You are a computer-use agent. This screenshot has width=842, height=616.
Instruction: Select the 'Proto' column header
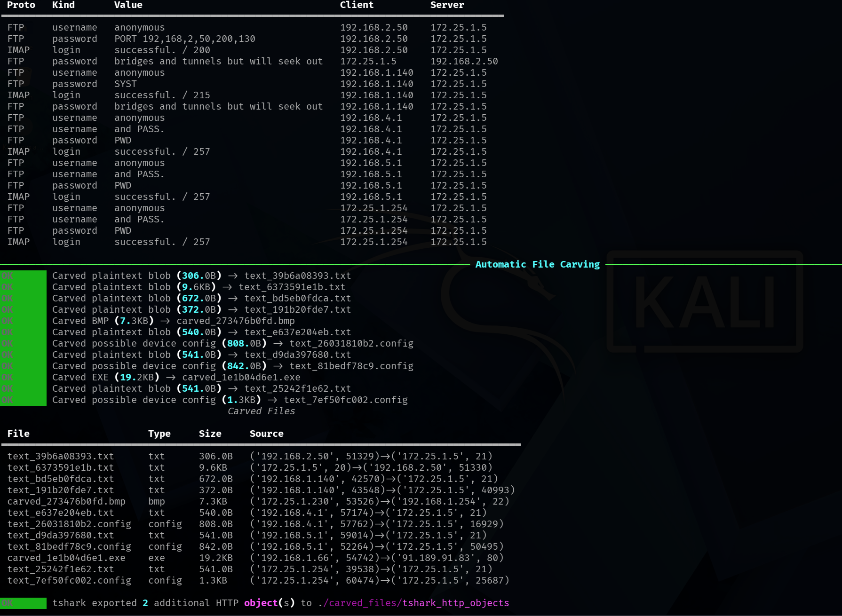[x=21, y=5]
